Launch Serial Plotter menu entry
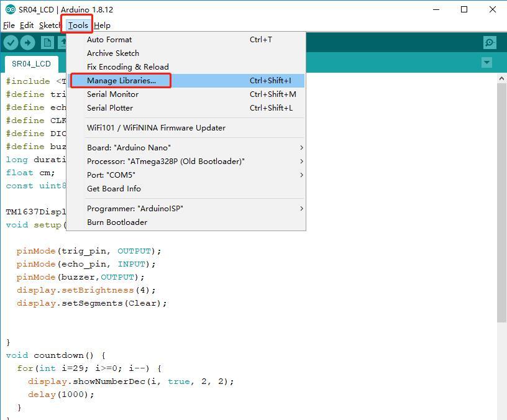 pyautogui.click(x=186, y=107)
